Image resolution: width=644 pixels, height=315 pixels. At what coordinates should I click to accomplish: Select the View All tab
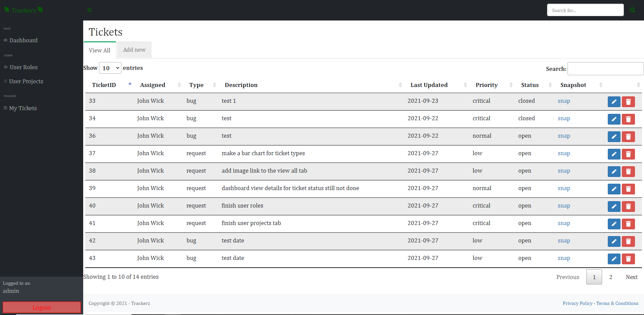click(100, 50)
